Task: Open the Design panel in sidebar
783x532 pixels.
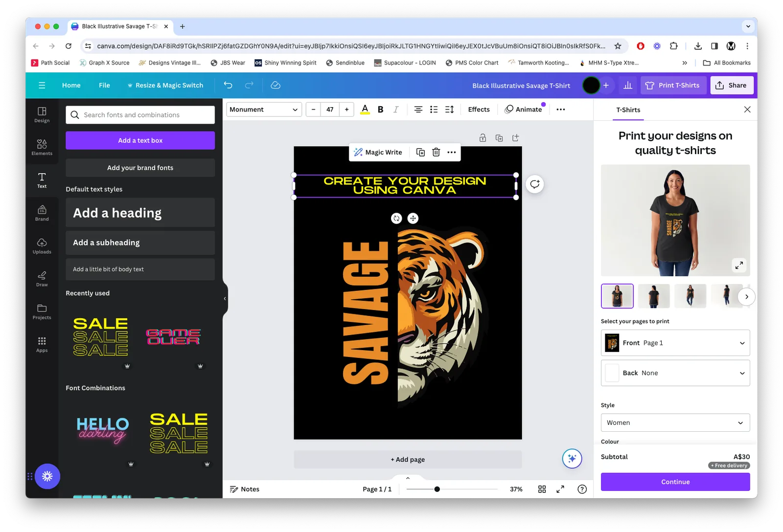Action: click(42, 115)
